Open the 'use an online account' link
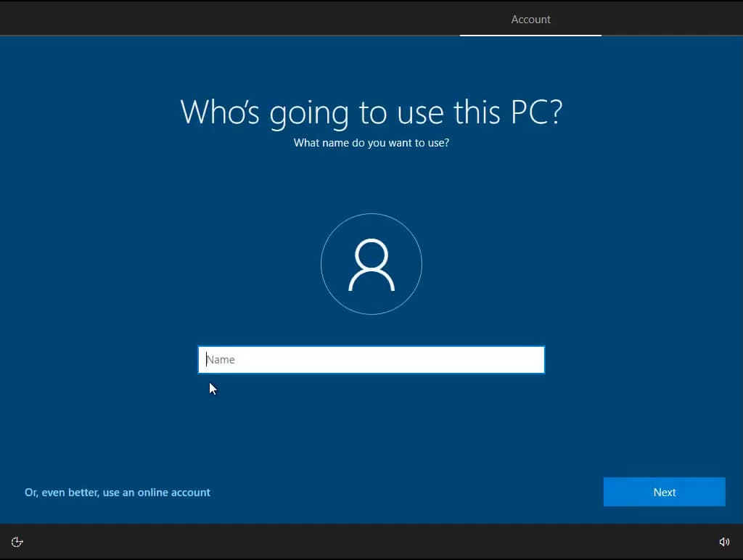Image resolution: width=743 pixels, height=560 pixels. click(118, 493)
